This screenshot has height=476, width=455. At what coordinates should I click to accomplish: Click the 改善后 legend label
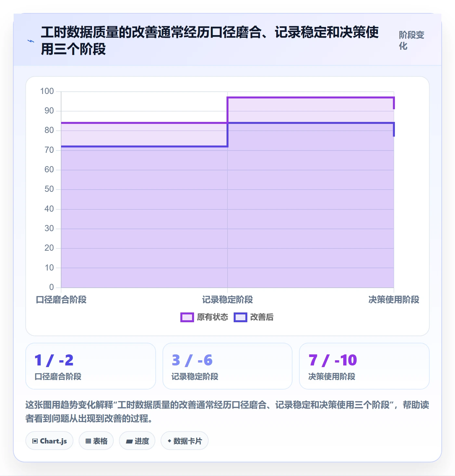[262, 317]
